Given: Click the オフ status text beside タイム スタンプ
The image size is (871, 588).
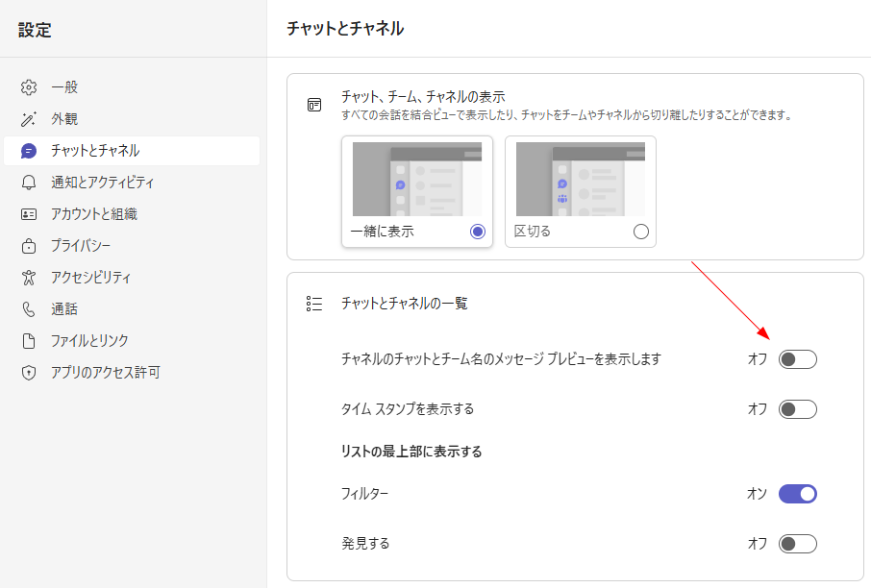Looking at the screenshot, I should (758, 409).
